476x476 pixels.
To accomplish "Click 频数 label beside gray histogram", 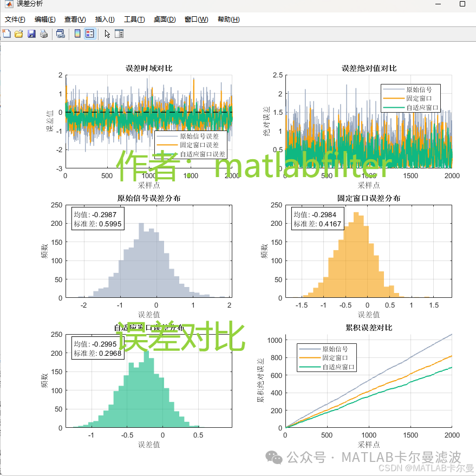I will click(44, 251).
